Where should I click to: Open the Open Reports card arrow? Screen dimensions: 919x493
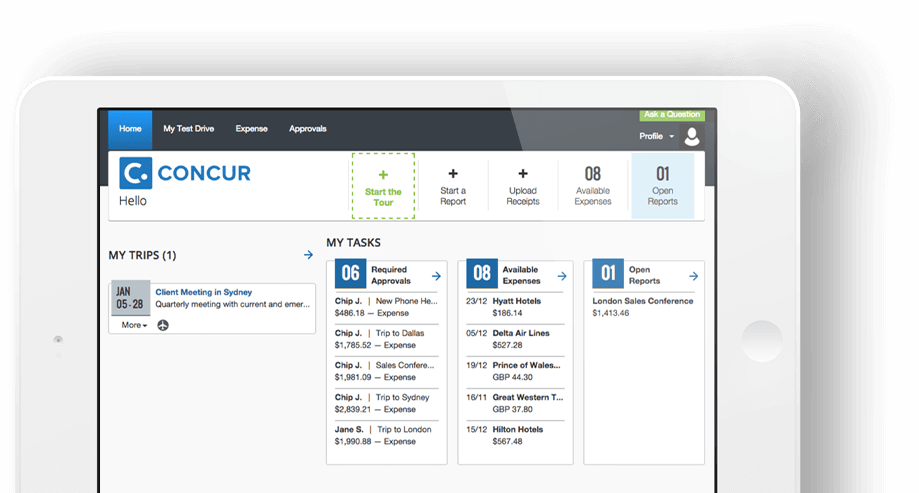693,276
